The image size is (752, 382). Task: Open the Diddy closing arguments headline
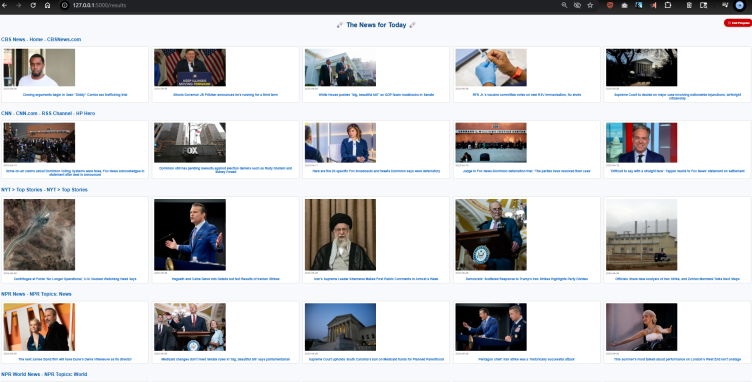(75, 95)
